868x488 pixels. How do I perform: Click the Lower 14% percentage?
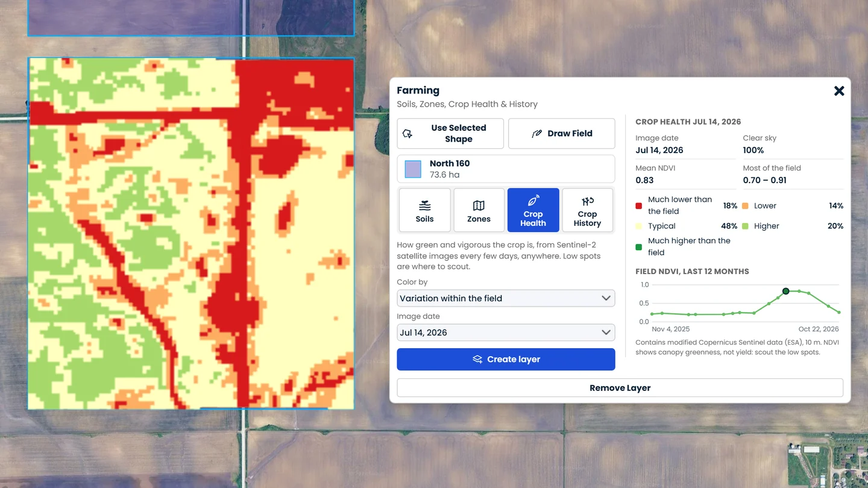pos(836,205)
